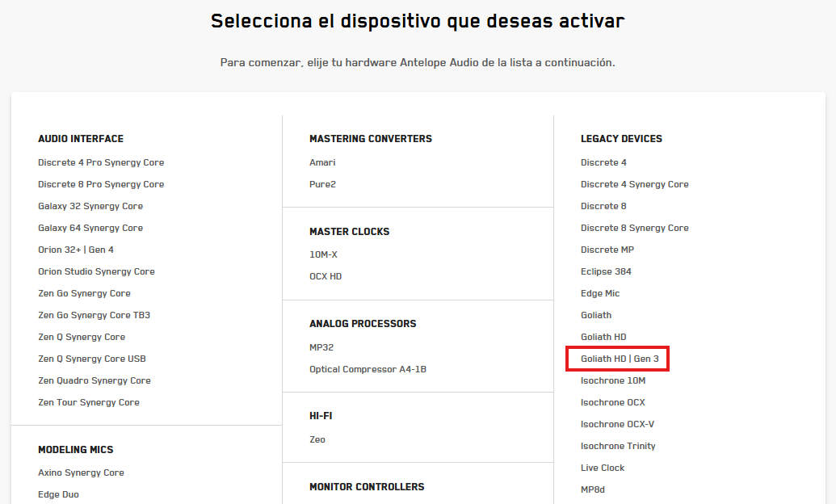Screen dimensions: 836x504
Task: Click the MONITOR CONTROLLERS heading
Action: 367,487
